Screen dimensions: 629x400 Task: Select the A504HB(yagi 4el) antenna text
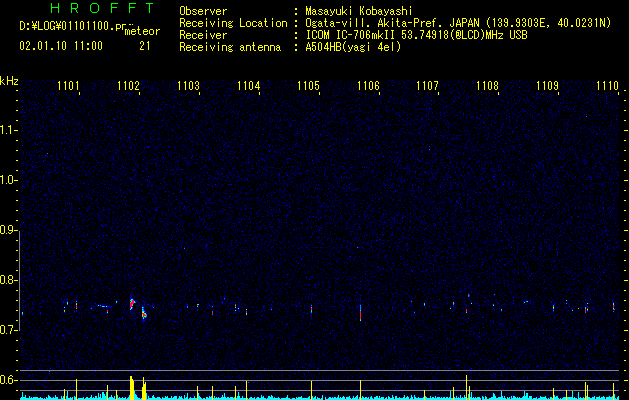353,47
